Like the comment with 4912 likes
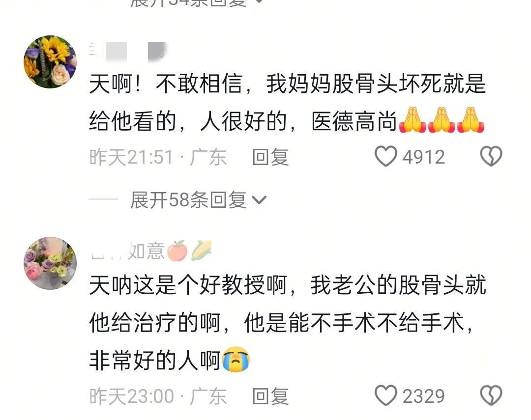531x420 pixels. pyautogui.click(x=385, y=156)
